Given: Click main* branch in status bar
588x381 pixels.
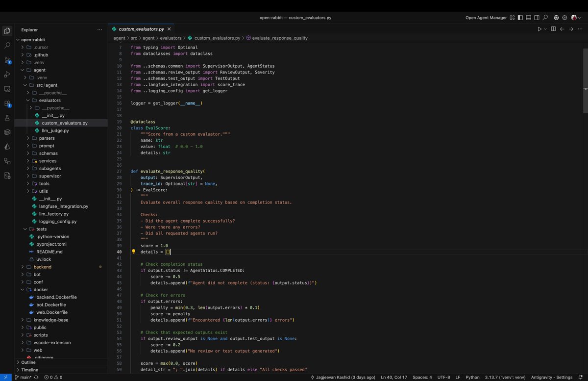Looking at the screenshot, I should pyautogui.click(x=24, y=378).
